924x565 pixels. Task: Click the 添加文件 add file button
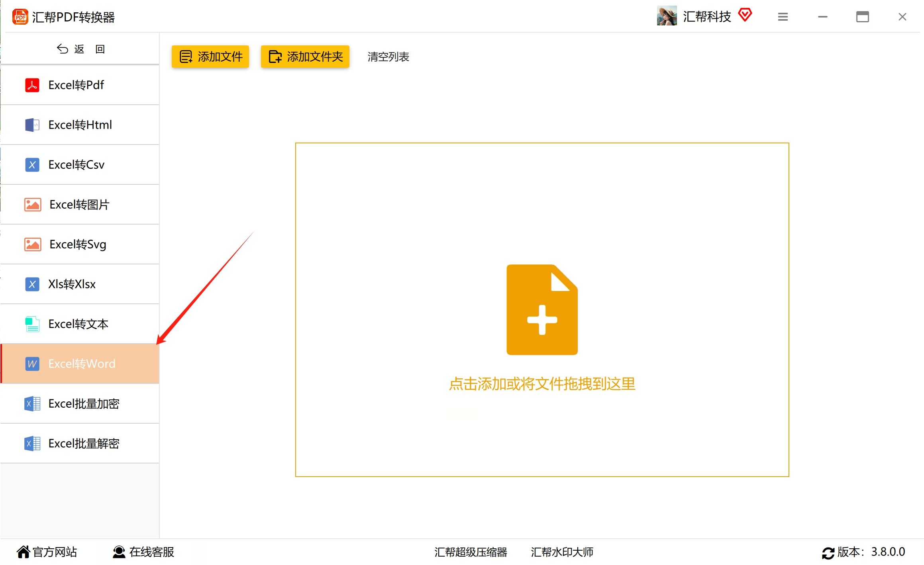(x=210, y=57)
